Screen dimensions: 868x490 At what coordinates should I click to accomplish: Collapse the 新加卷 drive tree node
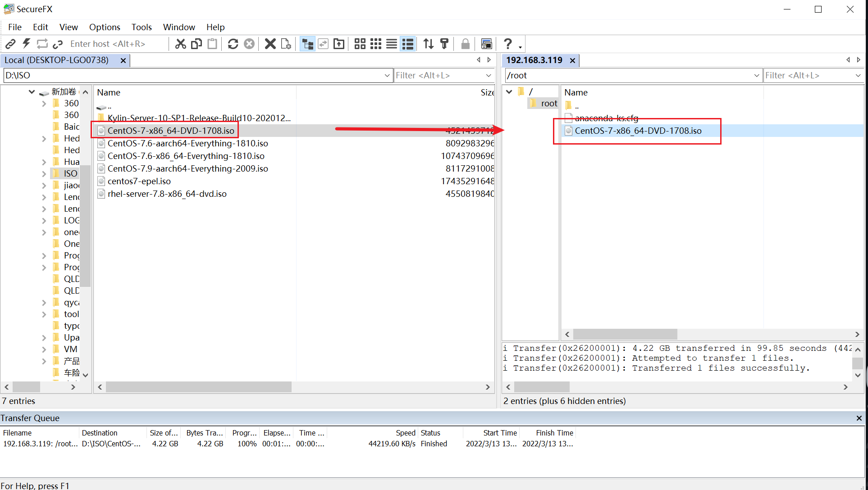32,92
